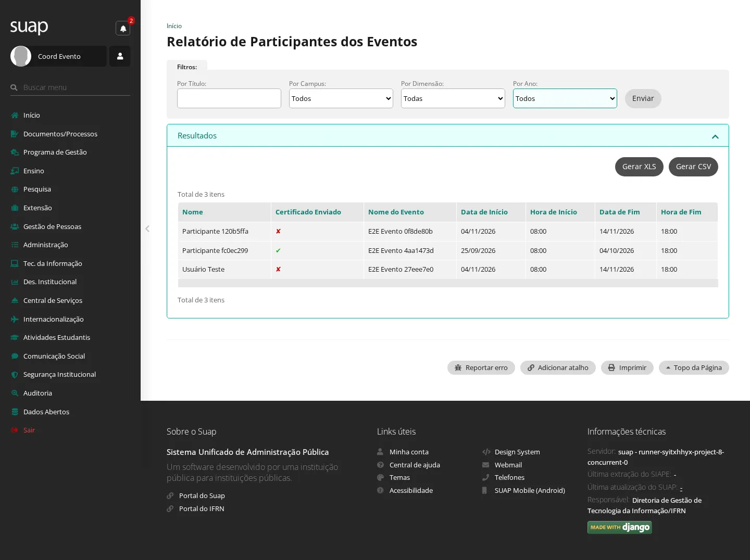The width and height of the screenshot is (750, 560).
Task: Click the sidebar collapse arrow
Action: 147,228
